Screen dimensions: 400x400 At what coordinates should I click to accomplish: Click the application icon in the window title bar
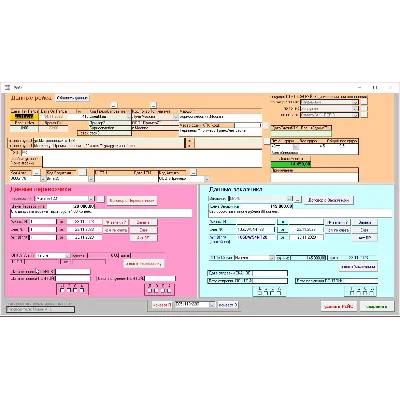(7, 88)
